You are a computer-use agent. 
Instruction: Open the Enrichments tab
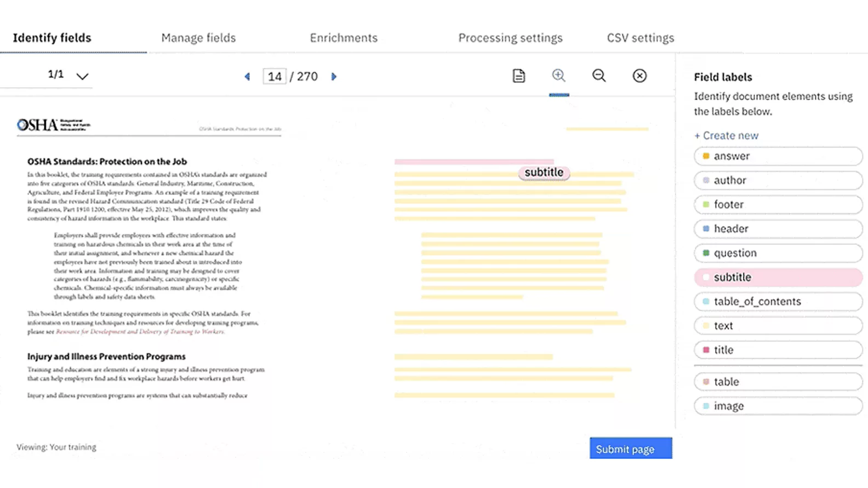click(344, 38)
